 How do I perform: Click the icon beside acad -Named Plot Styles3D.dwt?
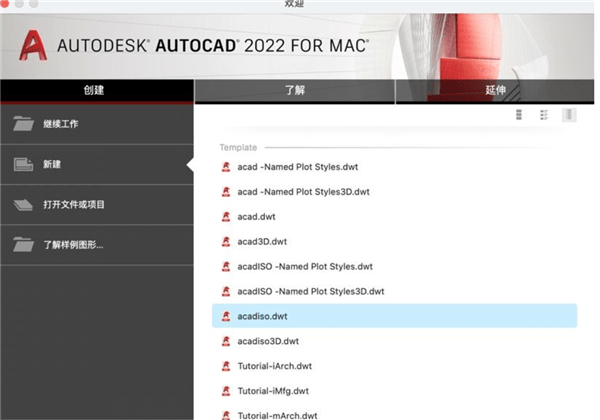(x=226, y=192)
